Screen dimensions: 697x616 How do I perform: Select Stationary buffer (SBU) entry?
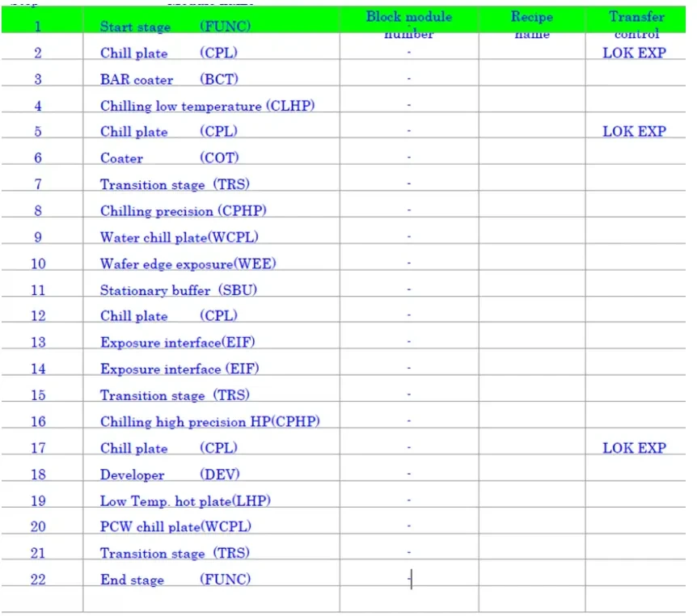tap(178, 290)
